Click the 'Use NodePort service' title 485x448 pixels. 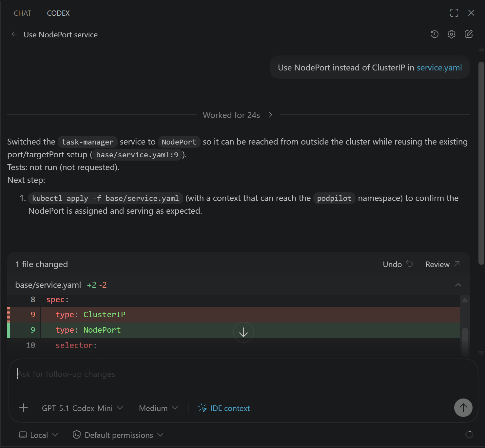[x=61, y=35]
